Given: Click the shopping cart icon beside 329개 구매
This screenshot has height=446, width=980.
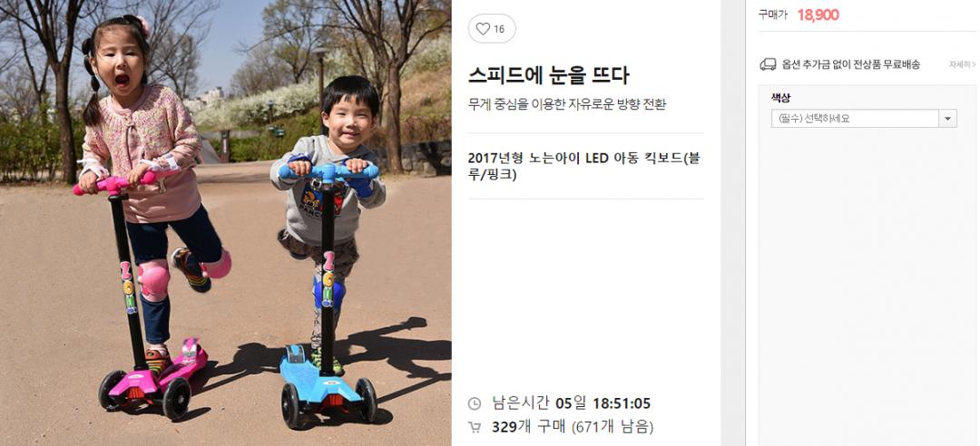Looking at the screenshot, I should [x=475, y=428].
